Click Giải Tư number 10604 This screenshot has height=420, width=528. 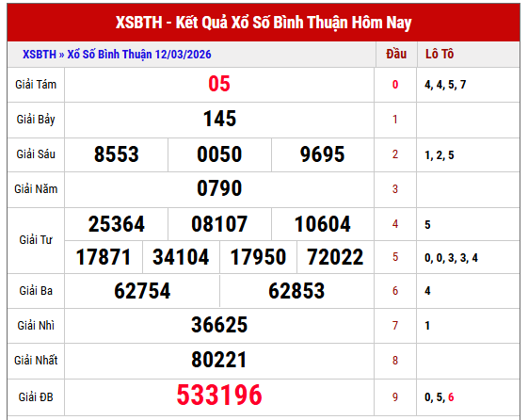pyautogui.click(x=322, y=224)
